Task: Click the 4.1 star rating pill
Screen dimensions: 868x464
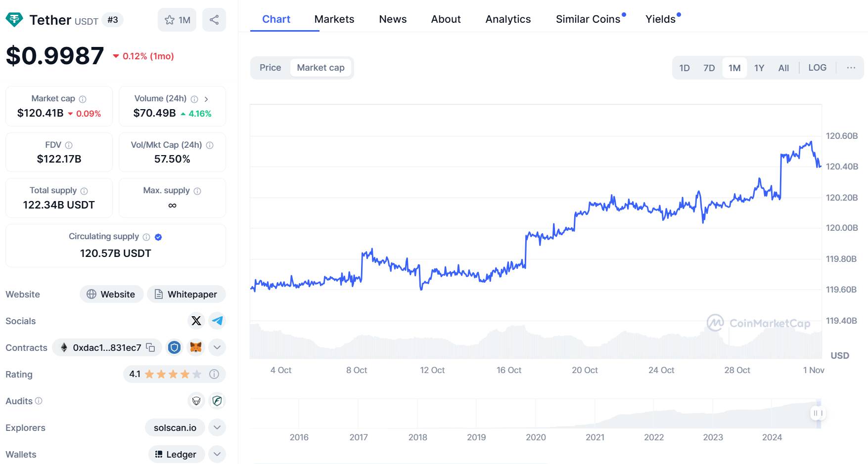Action: click(x=174, y=374)
